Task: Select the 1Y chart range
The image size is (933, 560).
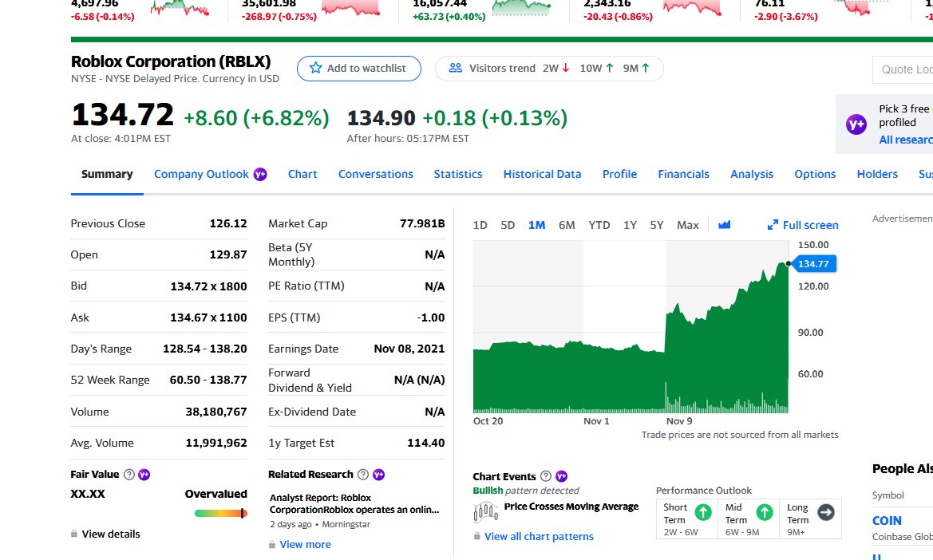Action: click(x=631, y=225)
